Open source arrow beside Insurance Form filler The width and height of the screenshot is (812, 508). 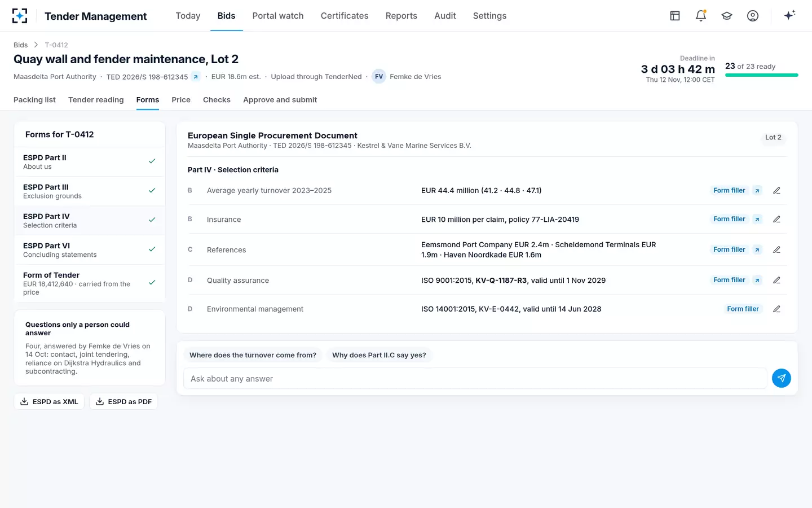[x=757, y=219]
